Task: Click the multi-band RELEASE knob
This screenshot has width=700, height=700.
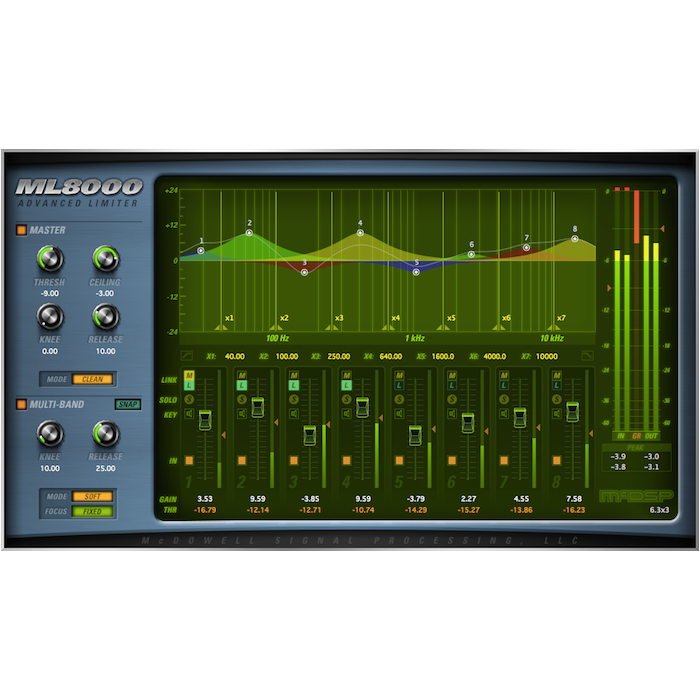Action: point(106,433)
